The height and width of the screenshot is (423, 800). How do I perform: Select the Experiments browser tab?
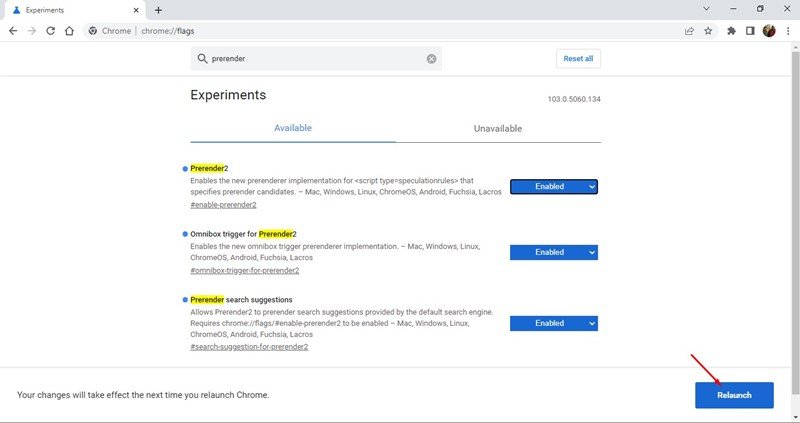pos(73,10)
